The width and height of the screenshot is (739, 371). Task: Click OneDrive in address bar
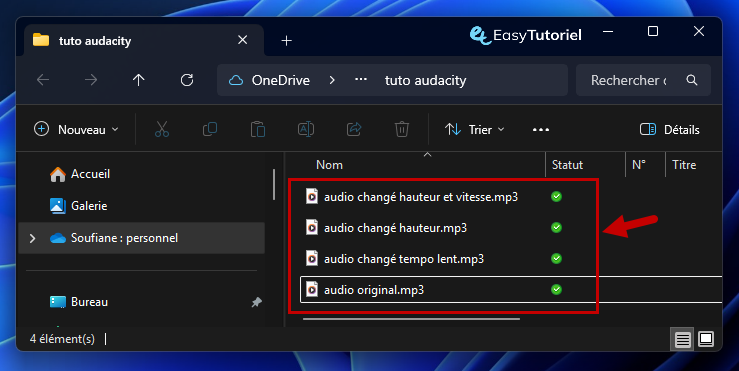point(280,81)
